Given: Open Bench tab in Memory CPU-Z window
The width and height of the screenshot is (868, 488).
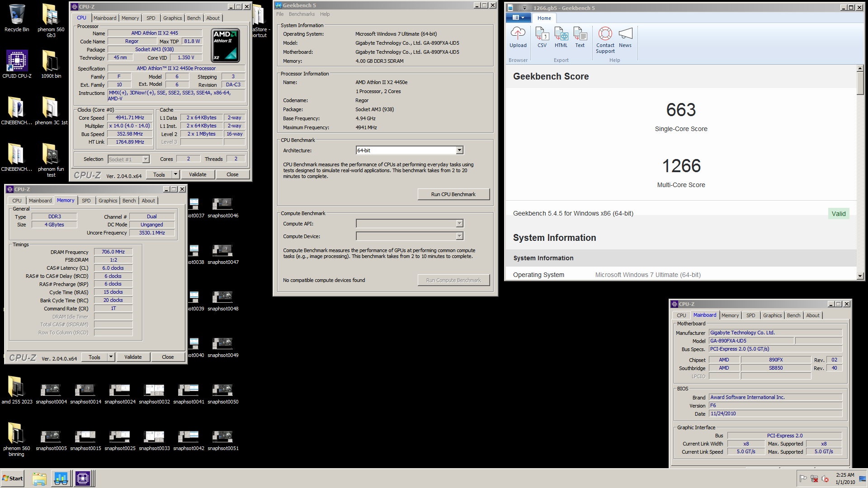Looking at the screenshot, I should click(x=129, y=201).
